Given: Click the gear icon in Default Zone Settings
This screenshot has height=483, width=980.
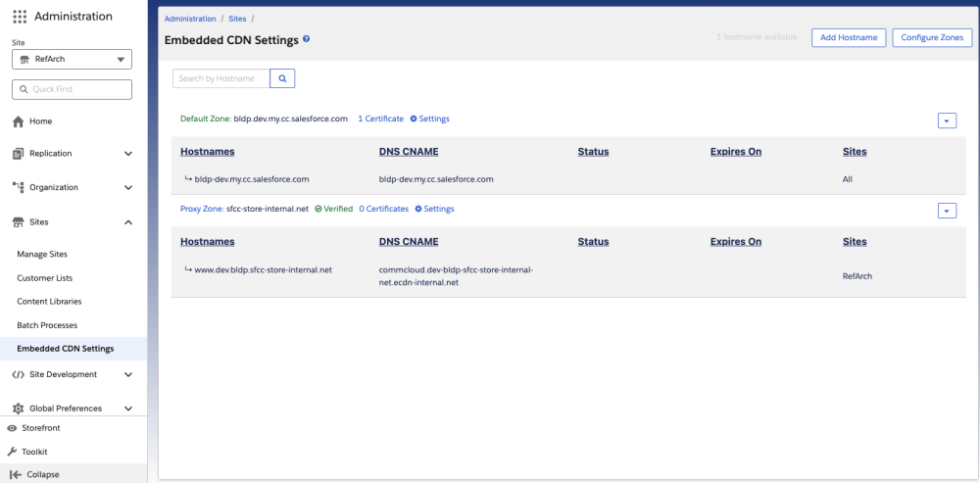Looking at the screenshot, I should (x=414, y=119).
